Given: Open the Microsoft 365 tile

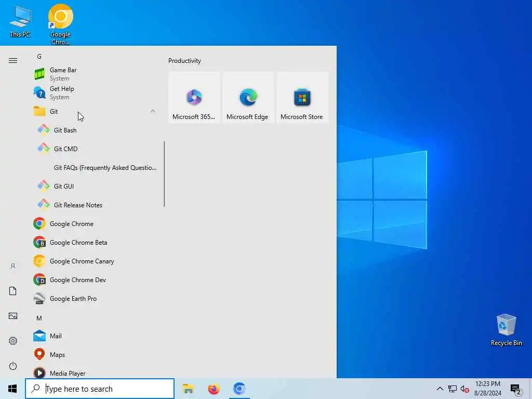Looking at the screenshot, I should click(x=194, y=97).
